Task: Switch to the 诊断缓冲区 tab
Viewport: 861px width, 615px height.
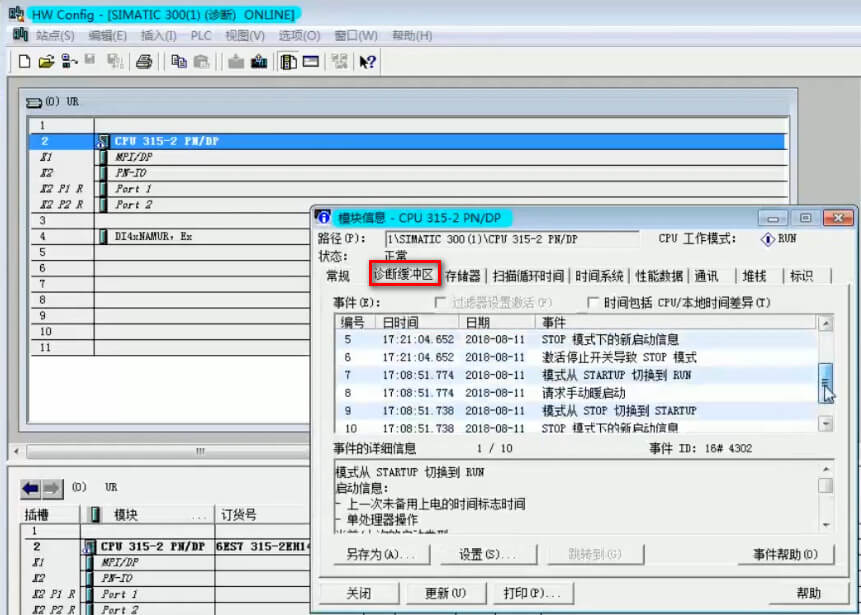Action: click(404, 275)
